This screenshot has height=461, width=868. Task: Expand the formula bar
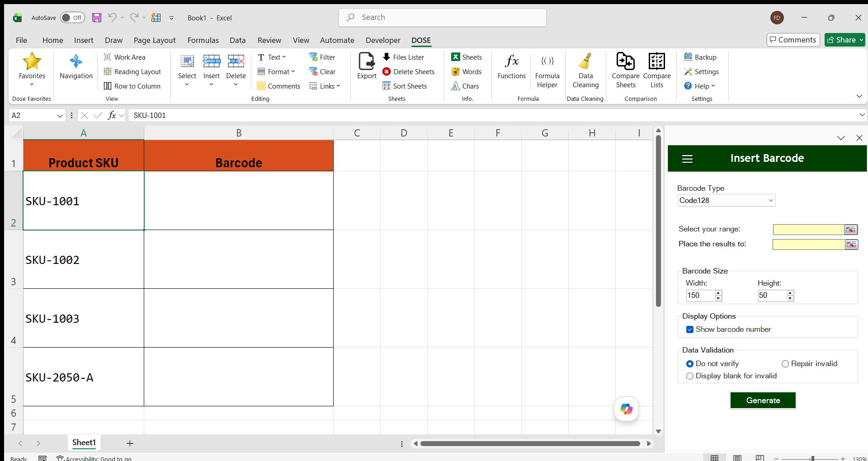coord(862,115)
